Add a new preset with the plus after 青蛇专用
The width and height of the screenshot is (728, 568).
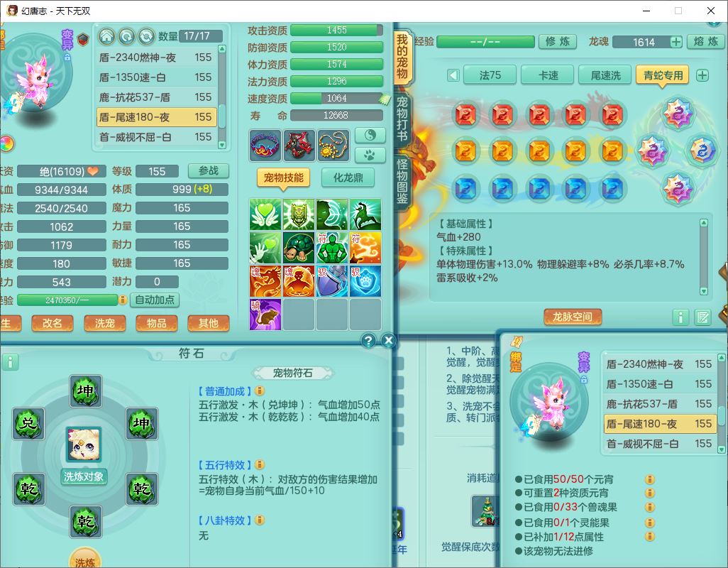702,75
